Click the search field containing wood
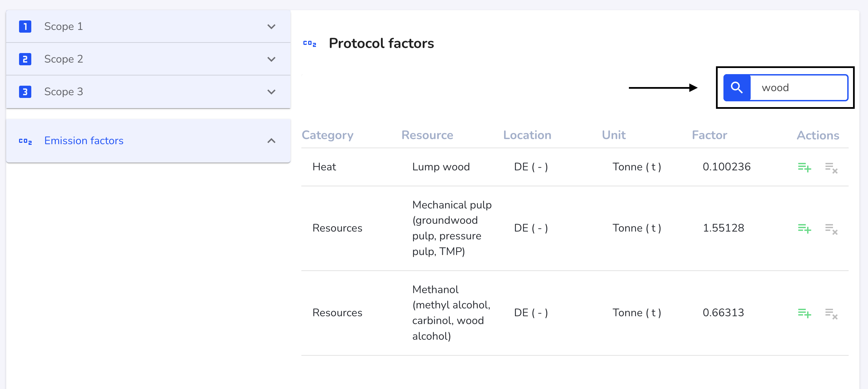Screen dimensions: 868x389 point(799,88)
